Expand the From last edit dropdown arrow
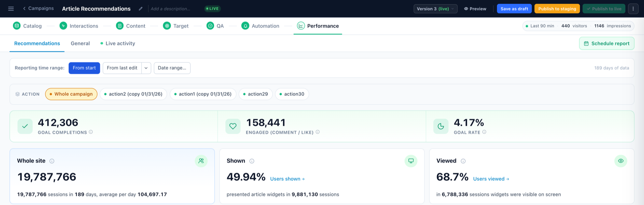This screenshot has width=644, height=205. pyautogui.click(x=146, y=68)
